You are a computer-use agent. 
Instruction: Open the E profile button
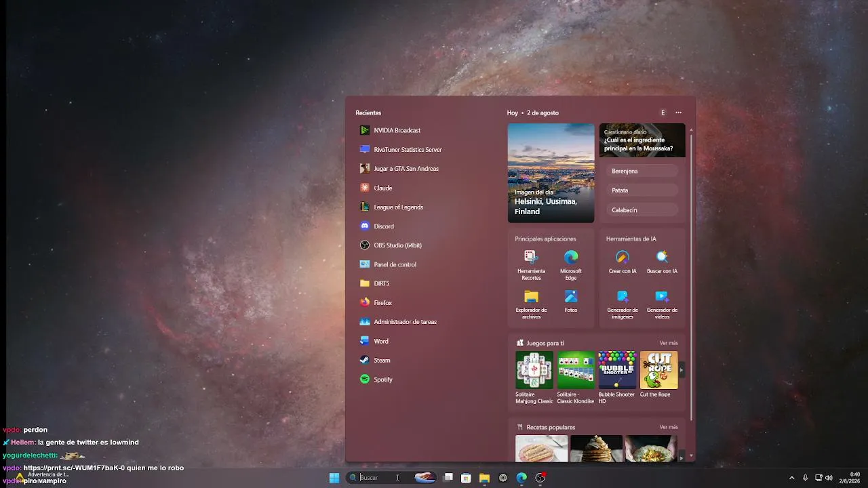[663, 113]
